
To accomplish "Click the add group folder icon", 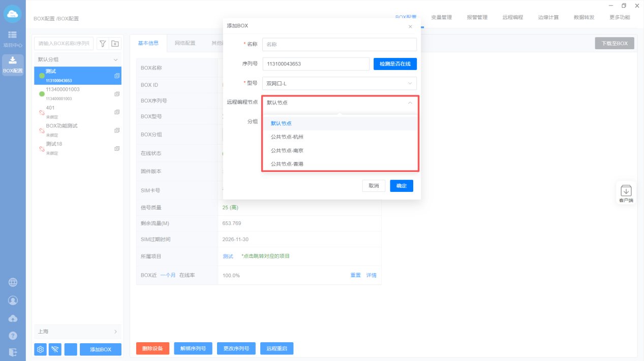I will [115, 44].
